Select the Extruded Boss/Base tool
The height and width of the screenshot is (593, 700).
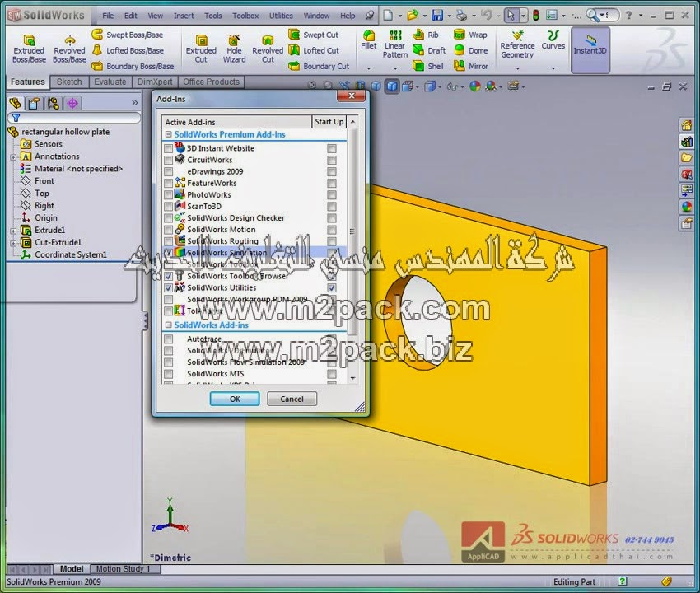click(29, 49)
